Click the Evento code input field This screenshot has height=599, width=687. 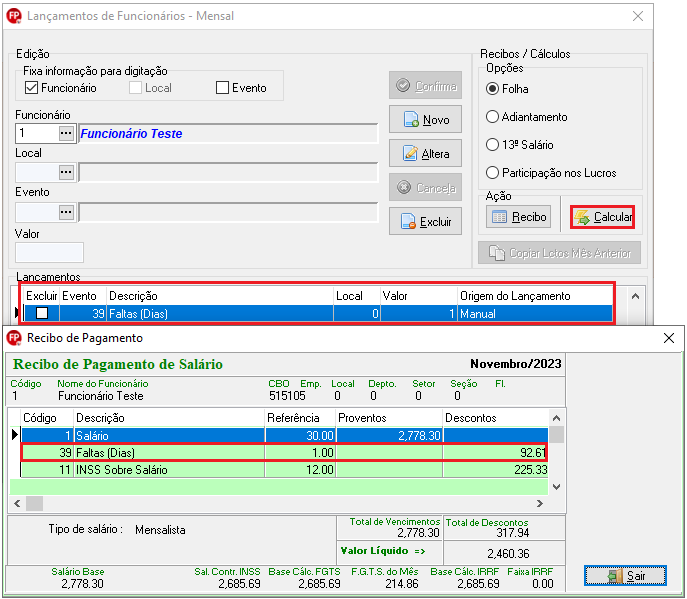click(x=37, y=212)
